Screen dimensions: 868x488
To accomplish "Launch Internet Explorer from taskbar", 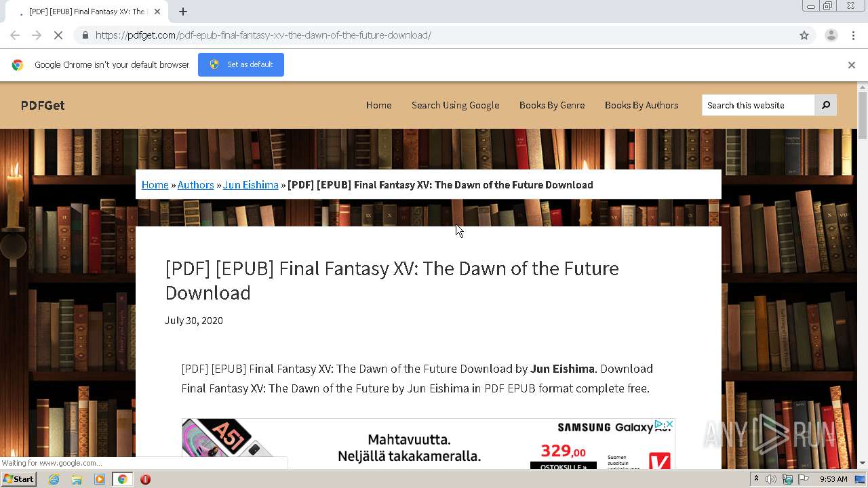I will pyautogui.click(x=54, y=479).
